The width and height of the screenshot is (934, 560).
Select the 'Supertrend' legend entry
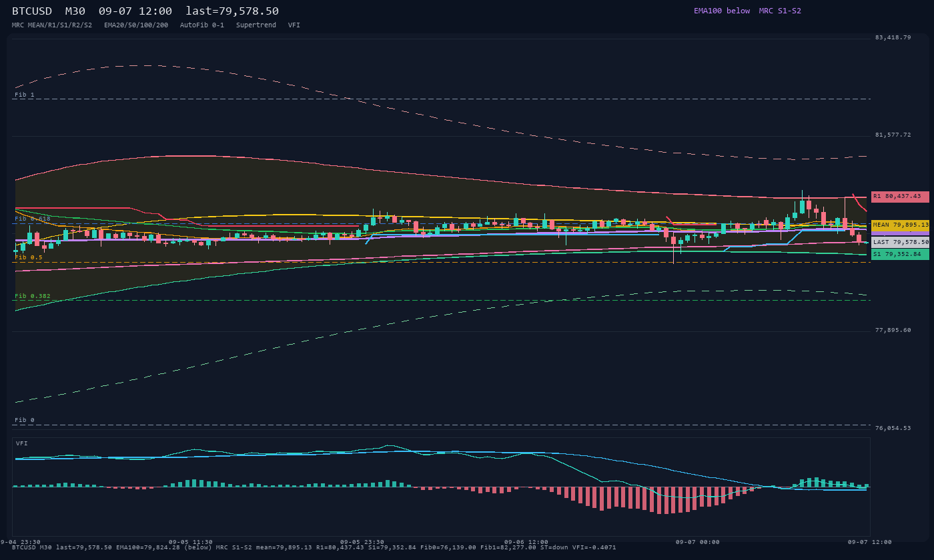click(x=256, y=25)
